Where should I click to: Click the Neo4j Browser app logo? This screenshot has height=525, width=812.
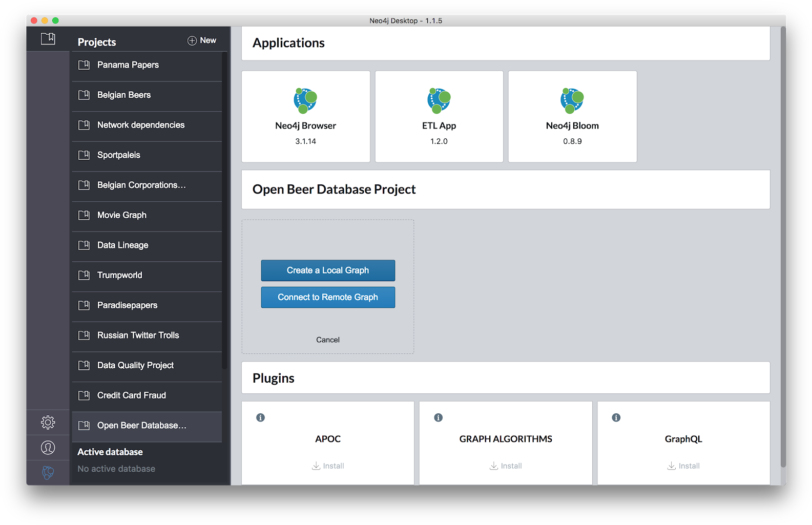pyautogui.click(x=305, y=100)
